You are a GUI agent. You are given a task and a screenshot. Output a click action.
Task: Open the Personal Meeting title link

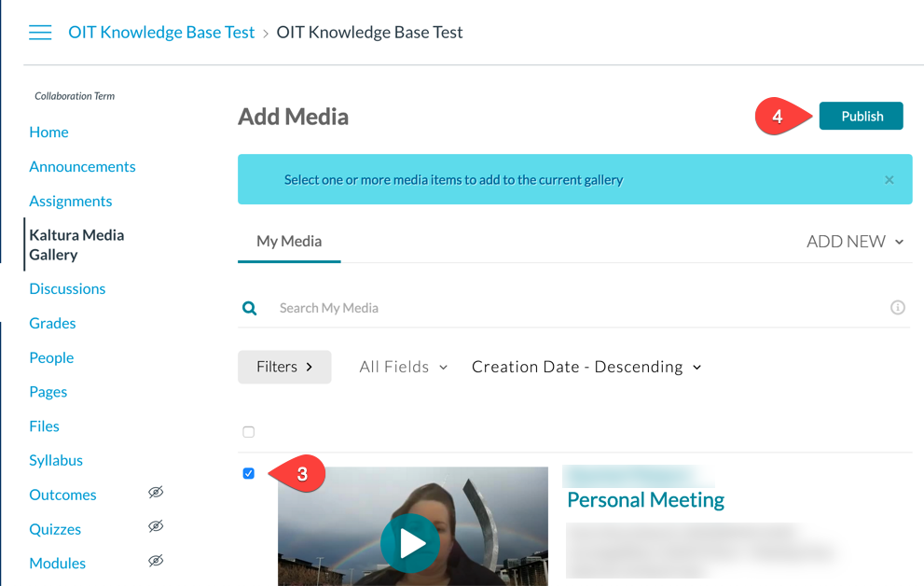click(645, 500)
